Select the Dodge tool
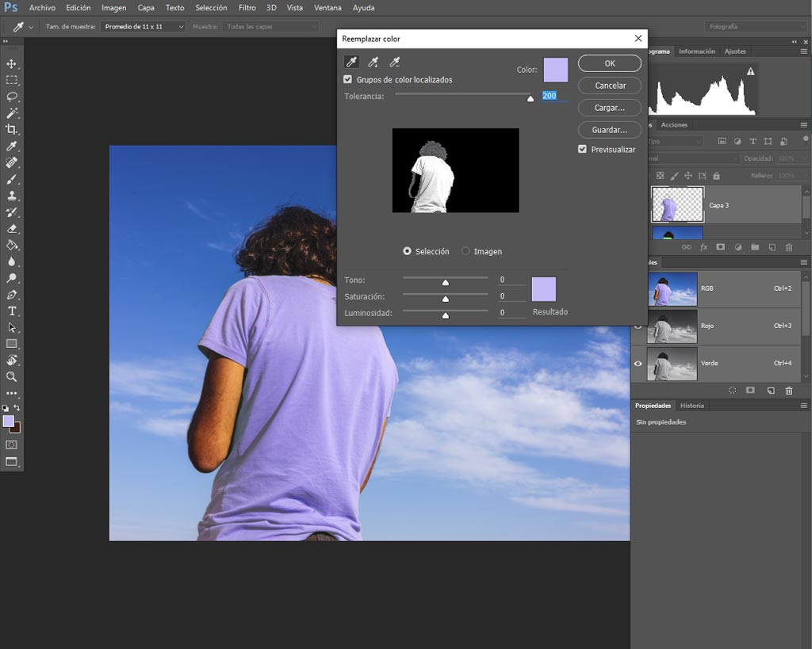Image resolution: width=812 pixels, height=649 pixels. pos(11,278)
